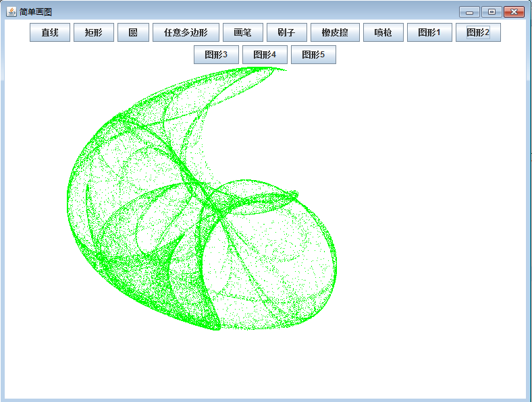Click the 图形4 button
This screenshot has height=402, width=532.
point(265,55)
